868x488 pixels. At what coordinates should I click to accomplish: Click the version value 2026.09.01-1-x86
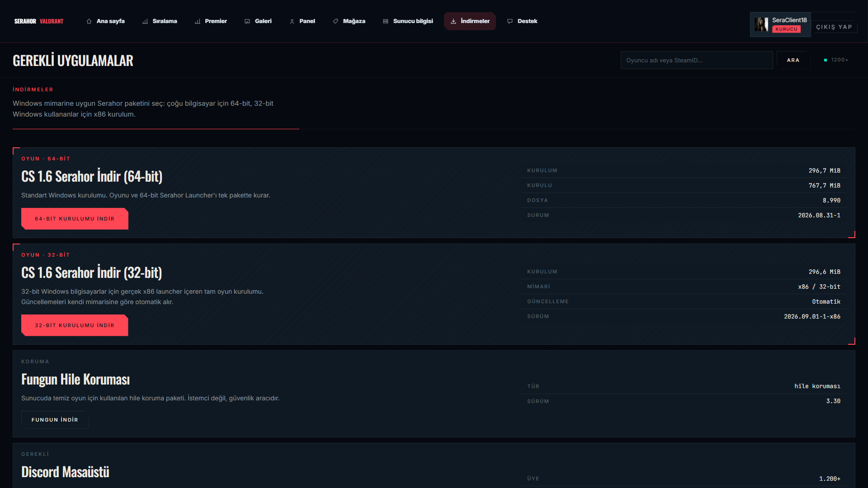[x=812, y=317]
